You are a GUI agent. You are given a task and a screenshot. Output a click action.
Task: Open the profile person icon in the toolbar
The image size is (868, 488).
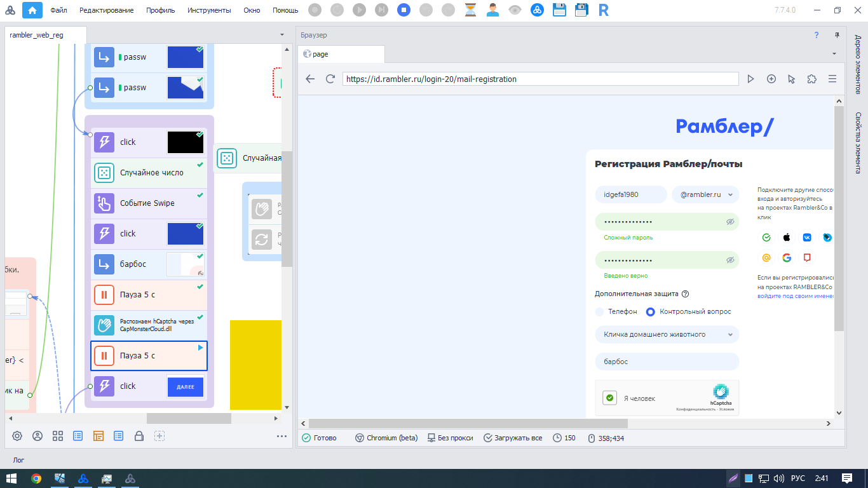[492, 10]
